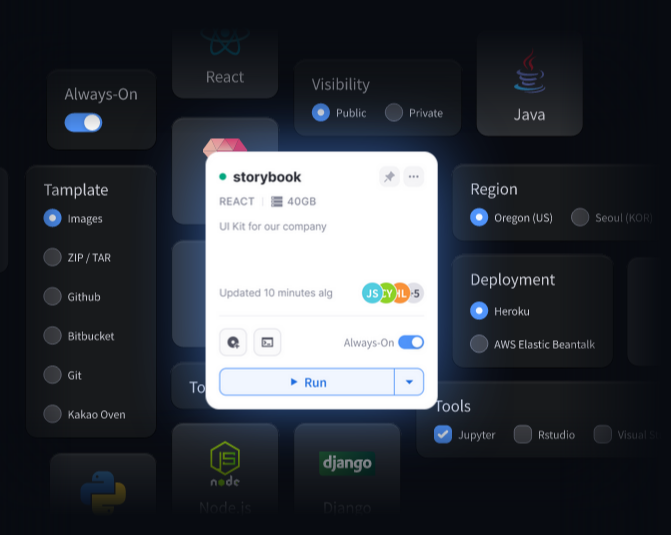The height and width of the screenshot is (535, 671).
Task: Show the +5 more collaborators badge
Action: click(x=416, y=293)
